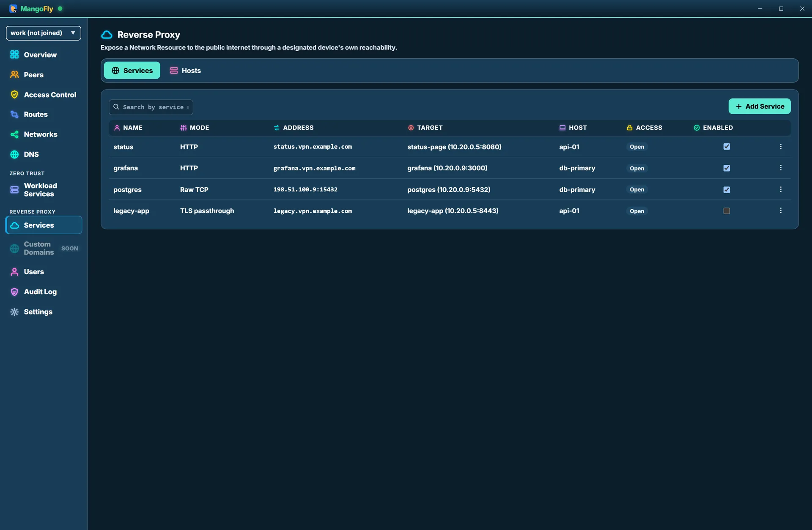Click target postgres (10.20.0.9:5432)

coord(449,189)
